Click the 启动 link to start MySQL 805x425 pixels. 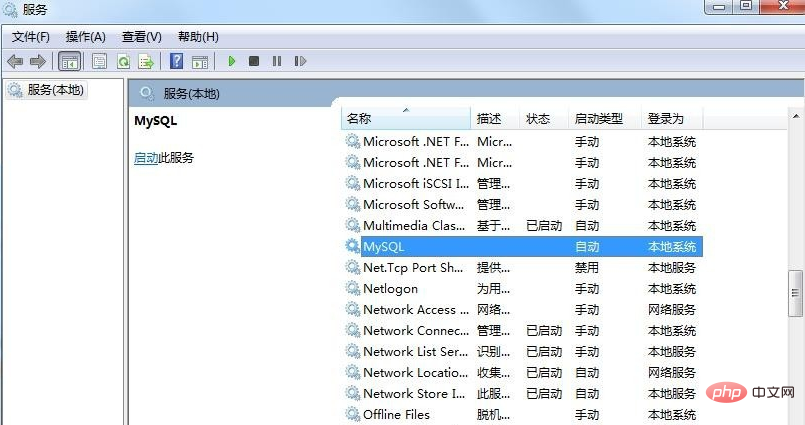(146, 158)
